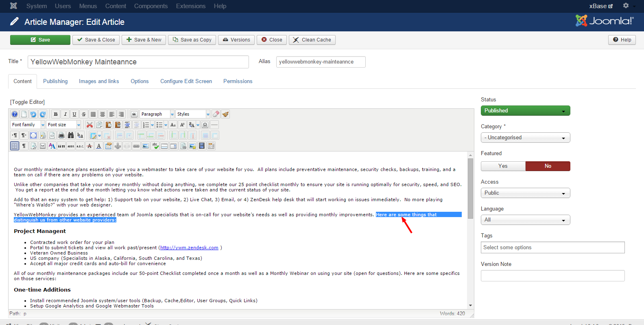Image resolution: width=644 pixels, height=325 pixels.
Task: Open the preview icon in editor toolbar
Action: 43,135
